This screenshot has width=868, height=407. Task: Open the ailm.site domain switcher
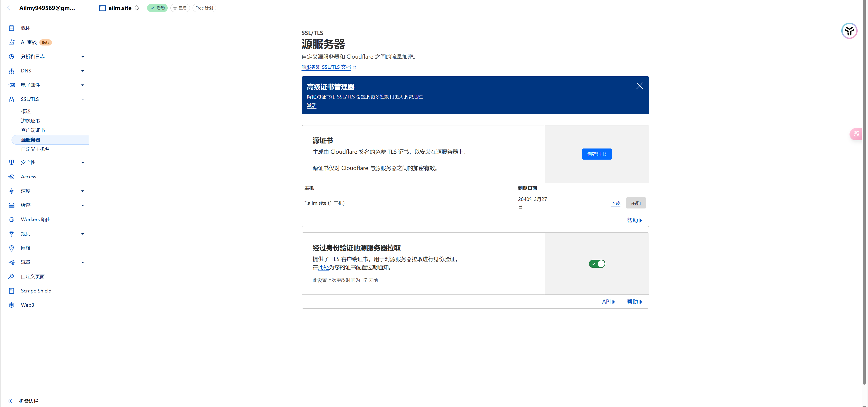pyautogui.click(x=120, y=8)
